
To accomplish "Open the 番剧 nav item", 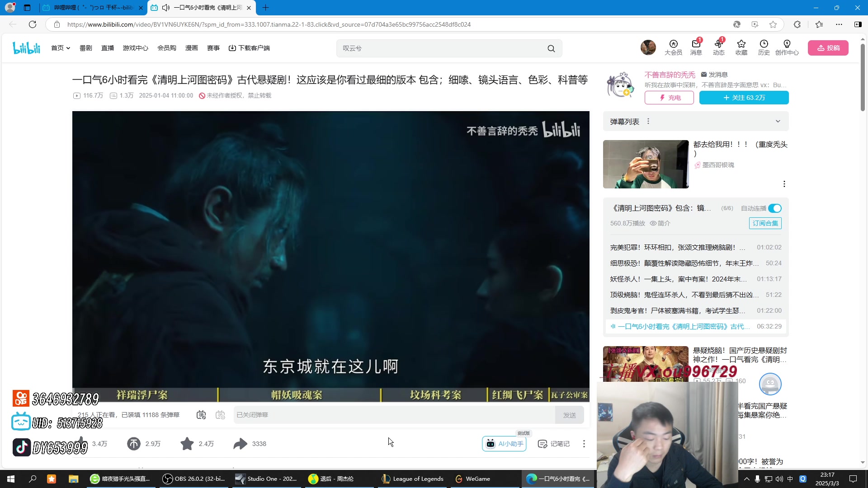I will (x=86, y=48).
